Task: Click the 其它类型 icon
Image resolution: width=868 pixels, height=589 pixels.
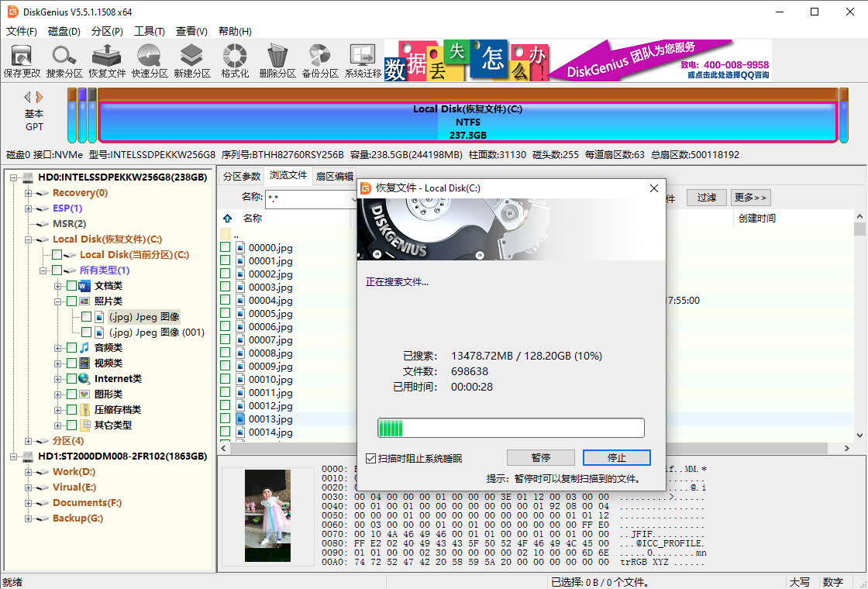Action: coord(84,425)
